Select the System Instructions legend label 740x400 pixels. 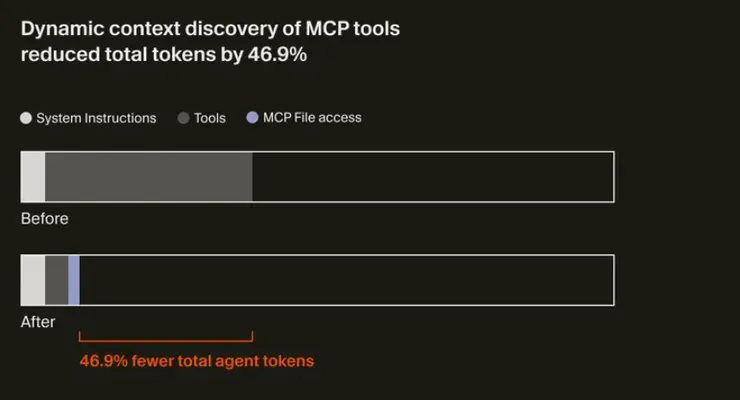96,118
